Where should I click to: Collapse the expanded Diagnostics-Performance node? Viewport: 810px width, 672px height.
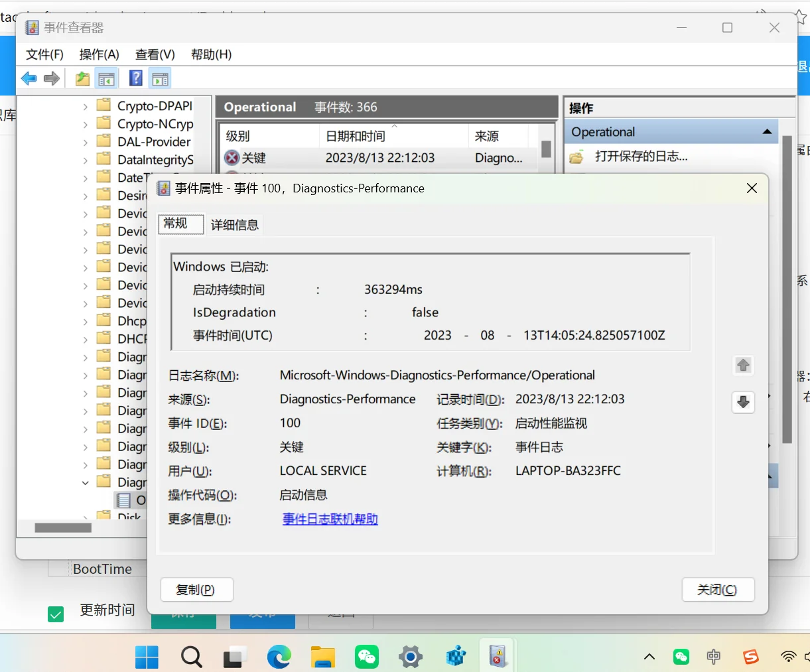[86, 482]
